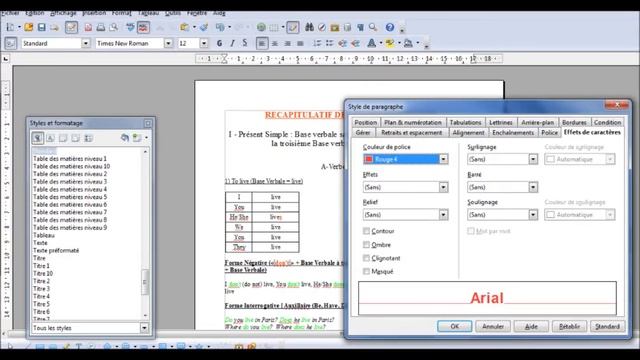Select Character Styles in the Styles panel
640x360 pixels.
[51, 138]
